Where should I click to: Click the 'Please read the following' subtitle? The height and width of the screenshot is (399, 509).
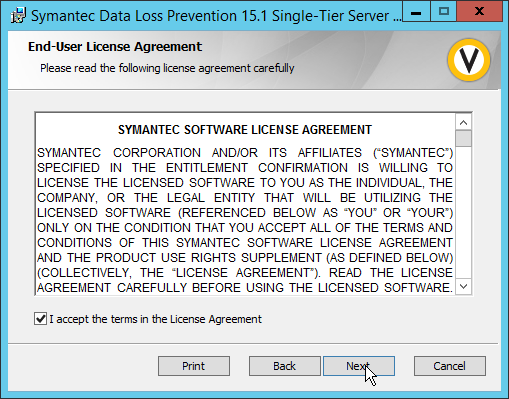click(x=167, y=68)
